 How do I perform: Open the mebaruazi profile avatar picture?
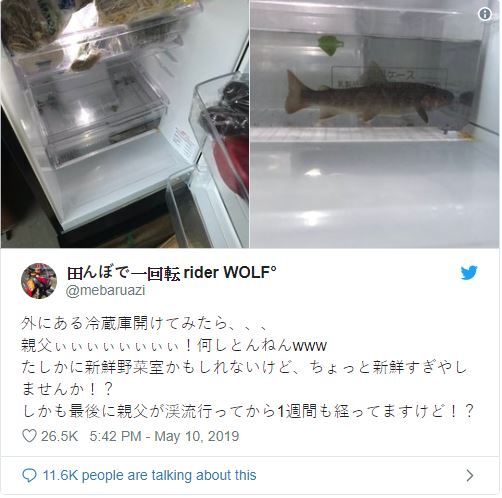click(39, 281)
